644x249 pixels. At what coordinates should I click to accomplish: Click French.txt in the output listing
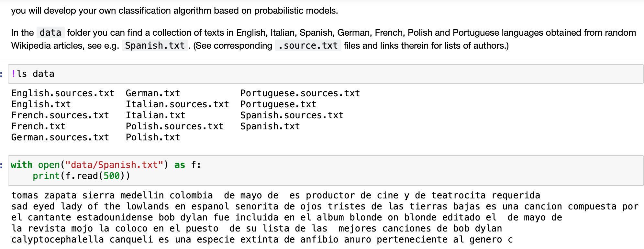tap(38, 126)
